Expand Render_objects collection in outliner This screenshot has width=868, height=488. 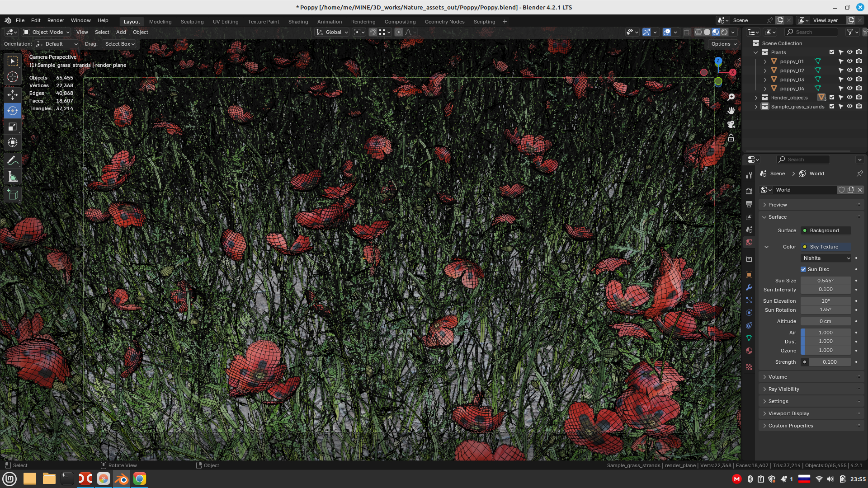[x=756, y=98]
